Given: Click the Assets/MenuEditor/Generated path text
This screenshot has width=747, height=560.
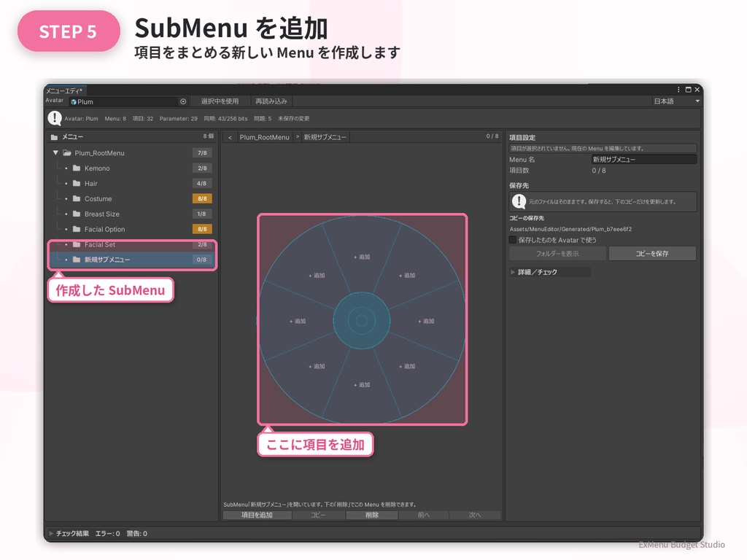Looking at the screenshot, I should [570, 229].
